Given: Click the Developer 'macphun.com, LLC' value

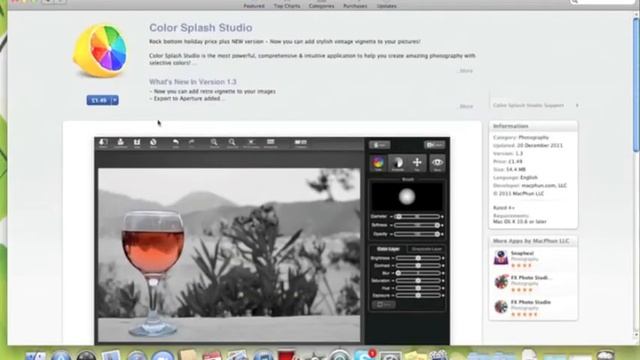Looking at the screenshot, I should click(x=544, y=185).
